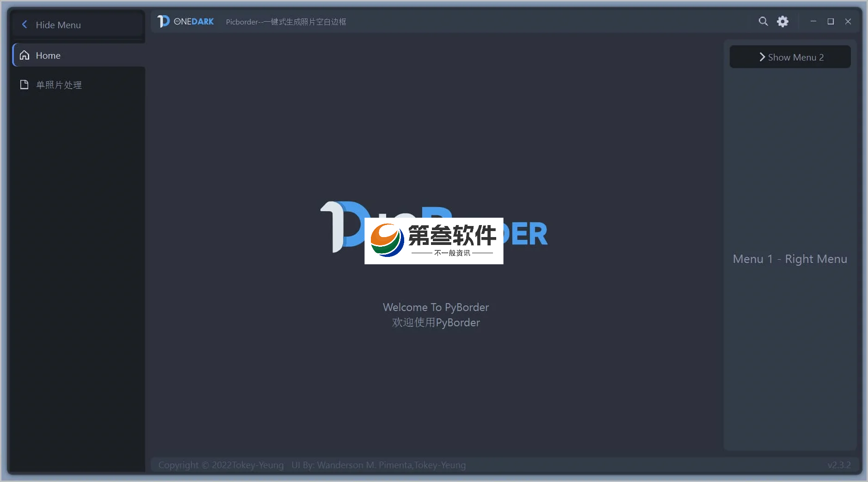Click the 第叁软件 watermark image
The width and height of the screenshot is (868, 482).
coord(434,241)
